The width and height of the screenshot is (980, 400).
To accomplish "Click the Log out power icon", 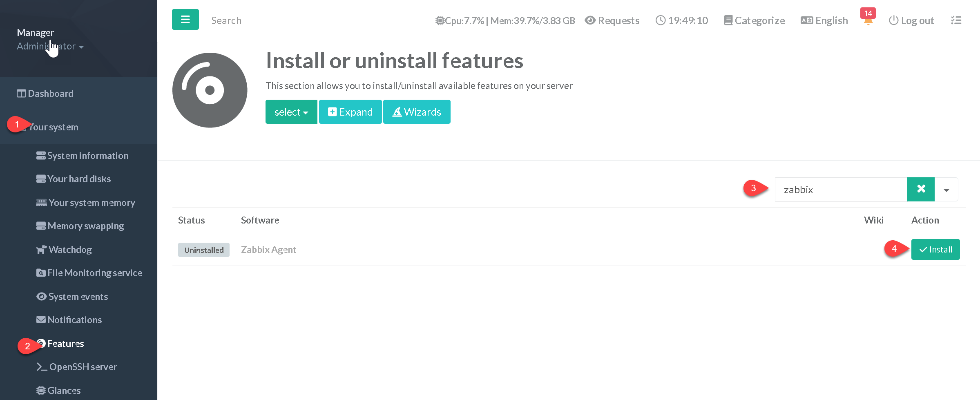I will [x=893, y=20].
